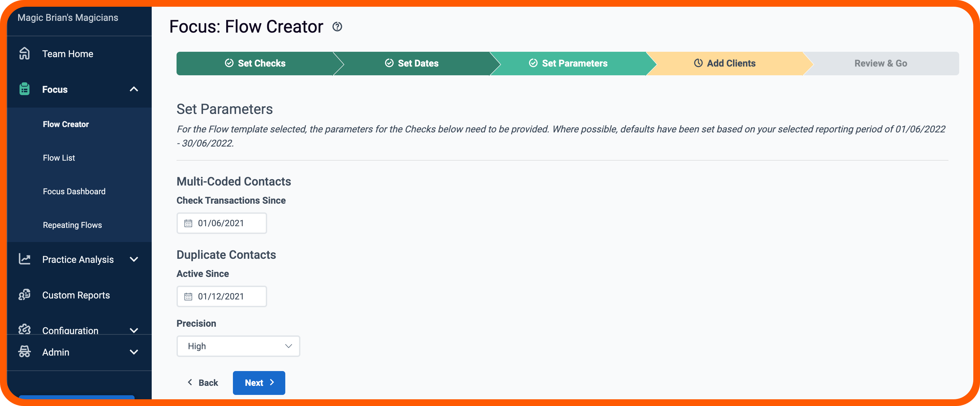Click the Focus clipboard icon
This screenshot has width=980, height=406.
(x=25, y=89)
